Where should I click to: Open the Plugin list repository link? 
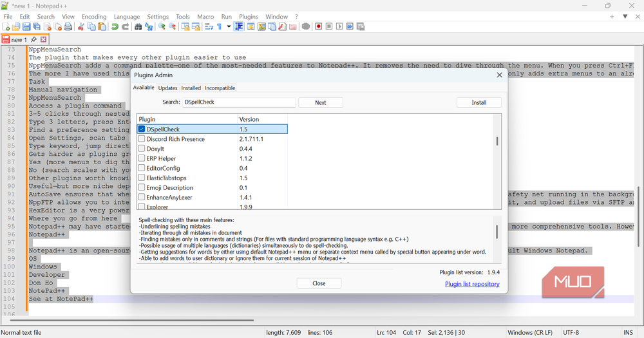(472, 284)
